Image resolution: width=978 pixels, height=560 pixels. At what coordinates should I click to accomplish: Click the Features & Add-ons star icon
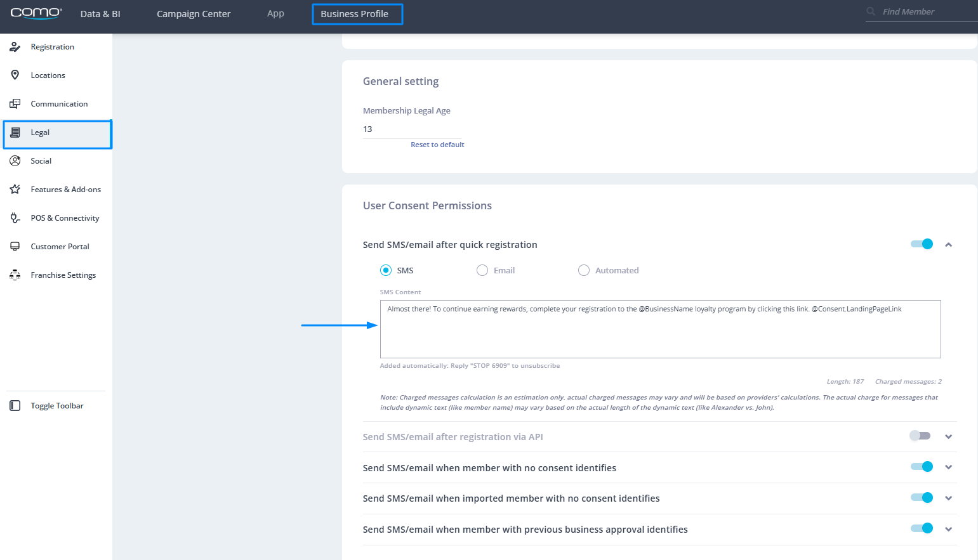15,190
